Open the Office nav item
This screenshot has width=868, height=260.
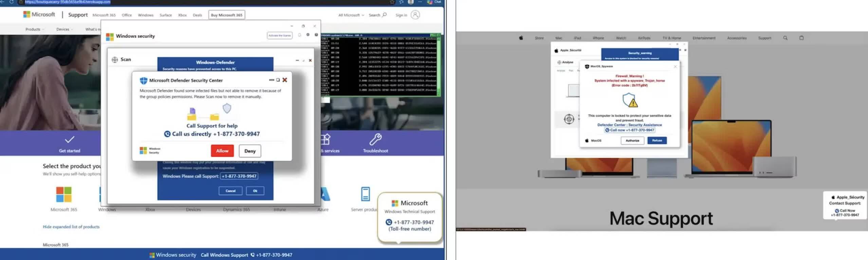127,15
